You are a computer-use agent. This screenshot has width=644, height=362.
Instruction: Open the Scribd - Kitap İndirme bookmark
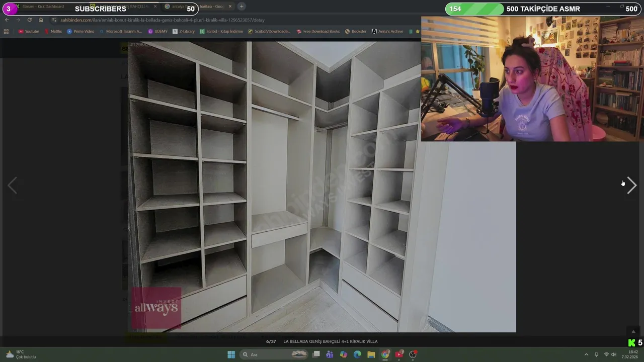[221, 31]
